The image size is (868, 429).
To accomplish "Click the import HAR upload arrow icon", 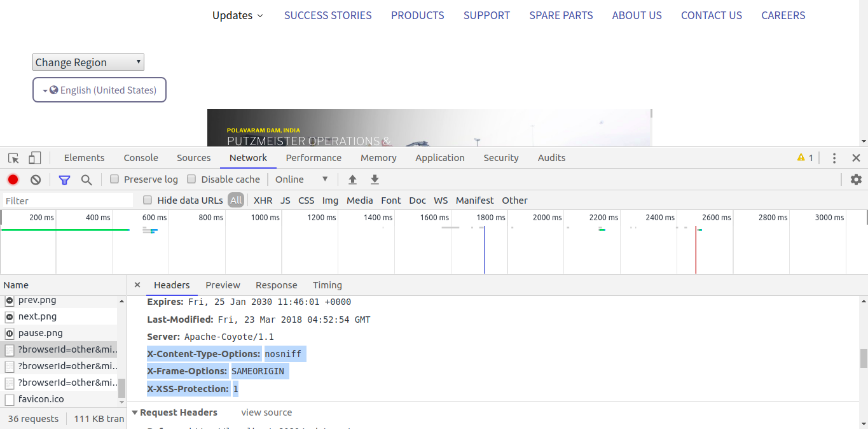I will [x=352, y=179].
